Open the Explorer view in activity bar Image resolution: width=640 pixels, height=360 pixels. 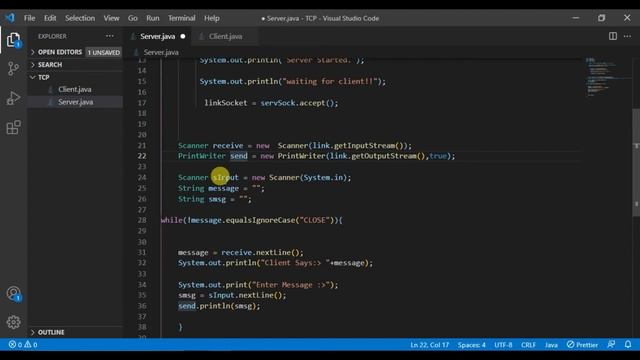tap(13, 40)
